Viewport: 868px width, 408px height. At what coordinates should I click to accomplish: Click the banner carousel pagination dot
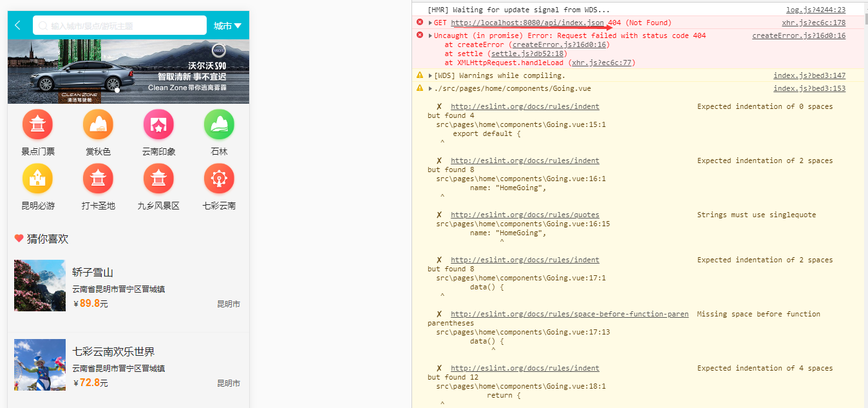(x=117, y=90)
